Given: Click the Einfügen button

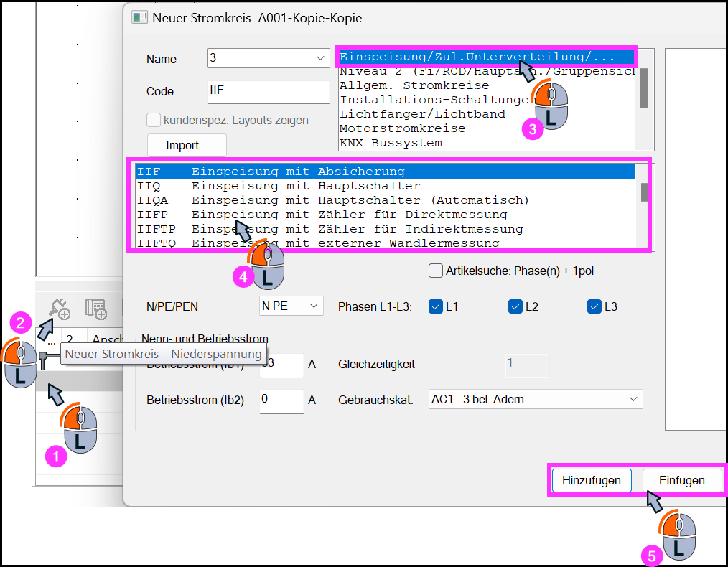Looking at the screenshot, I should [682, 480].
